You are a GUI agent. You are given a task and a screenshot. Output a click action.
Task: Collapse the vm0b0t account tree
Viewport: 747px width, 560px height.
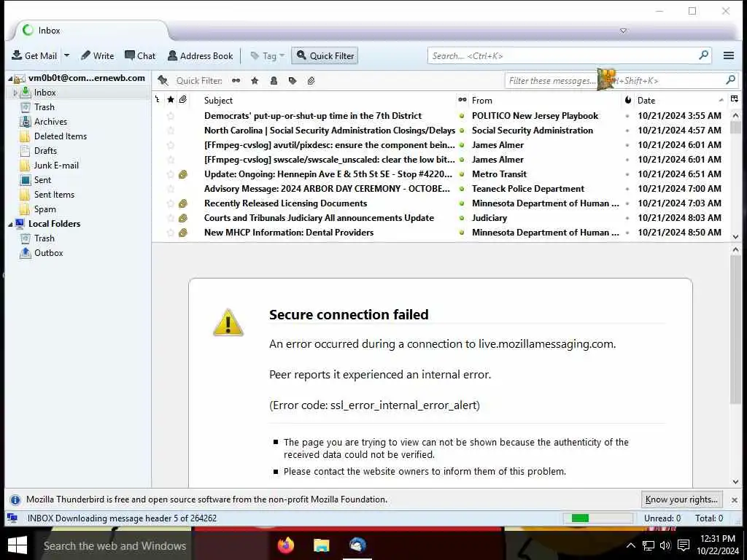click(x=10, y=78)
